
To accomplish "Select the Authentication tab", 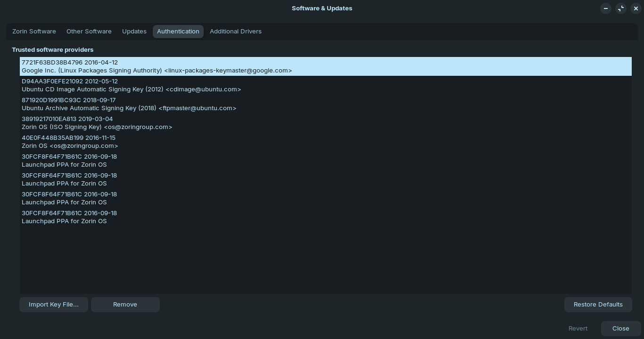I will [178, 32].
